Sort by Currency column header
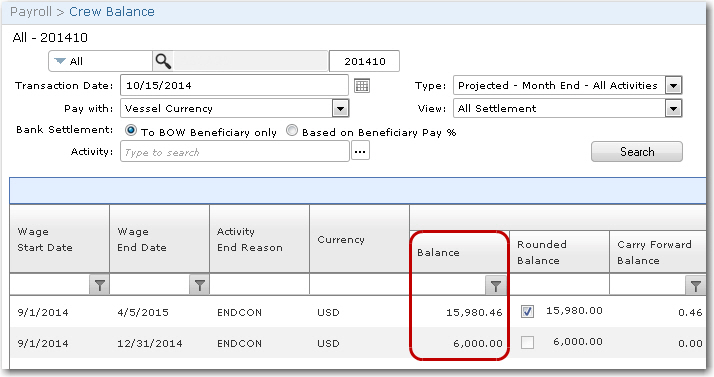This screenshot has height=377, width=714. [x=359, y=239]
